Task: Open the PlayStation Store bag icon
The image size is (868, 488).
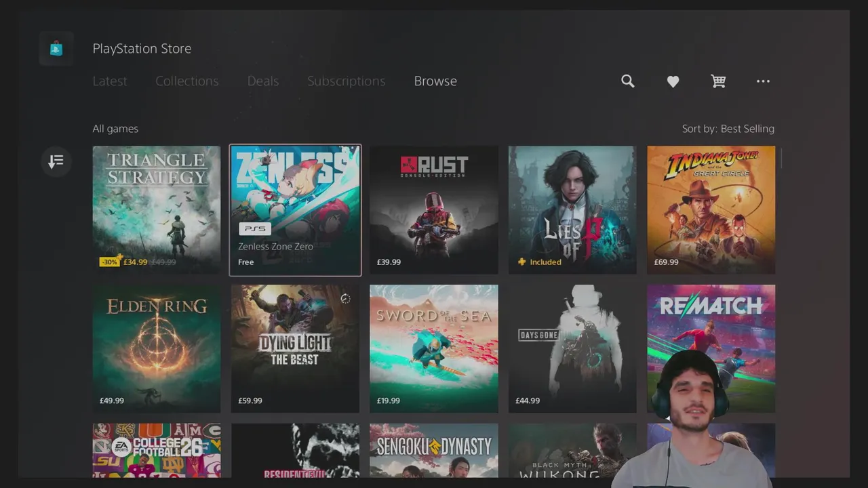Action: [x=56, y=49]
